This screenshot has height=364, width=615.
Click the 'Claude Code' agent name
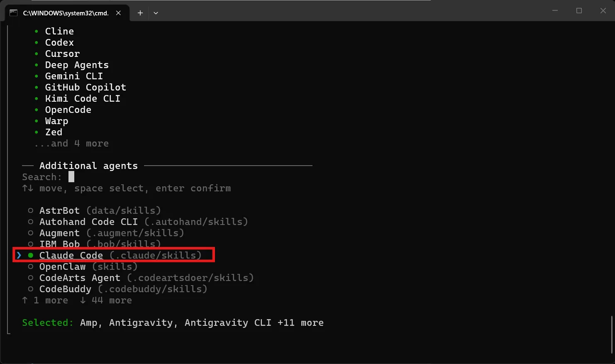[x=71, y=255]
